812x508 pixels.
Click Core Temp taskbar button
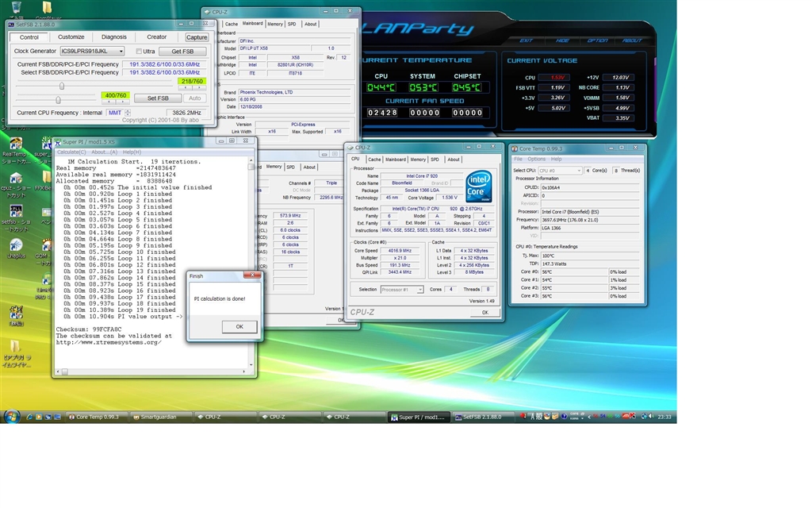pyautogui.click(x=98, y=417)
